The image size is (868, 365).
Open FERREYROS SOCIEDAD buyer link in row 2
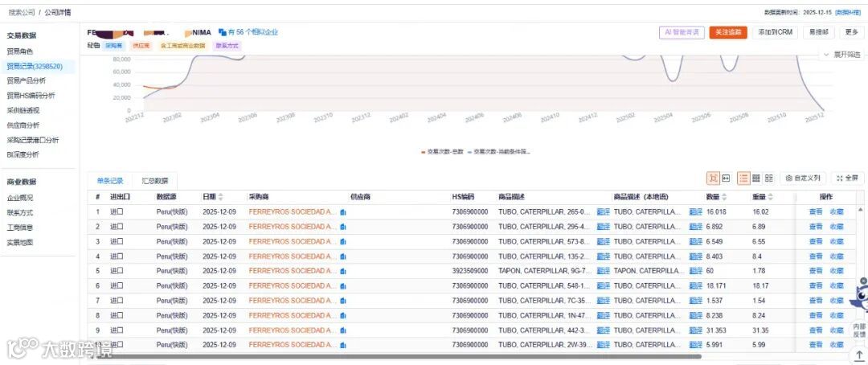293,227
